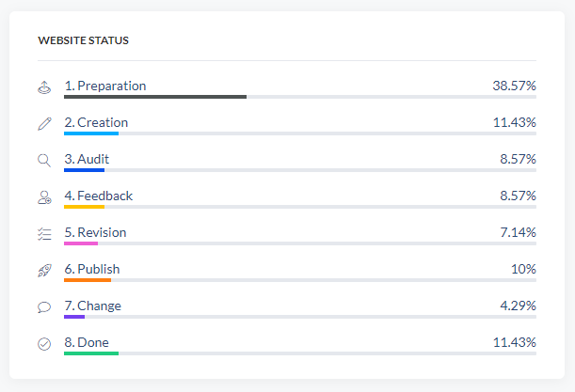
Task: Click the pencil icon beside Creation
Action: click(44, 123)
